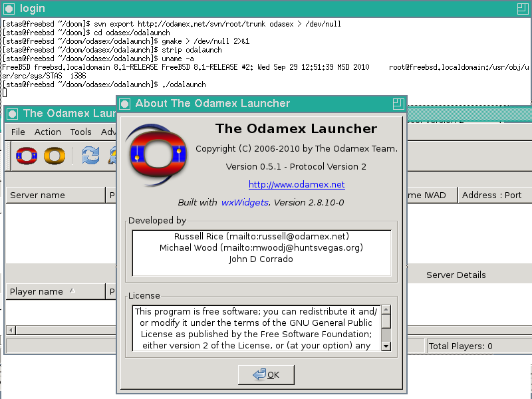Click the blue refresh arrows toolbar icon
Image resolution: width=532 pixels, height=399 pixels.
pos(90,156)
